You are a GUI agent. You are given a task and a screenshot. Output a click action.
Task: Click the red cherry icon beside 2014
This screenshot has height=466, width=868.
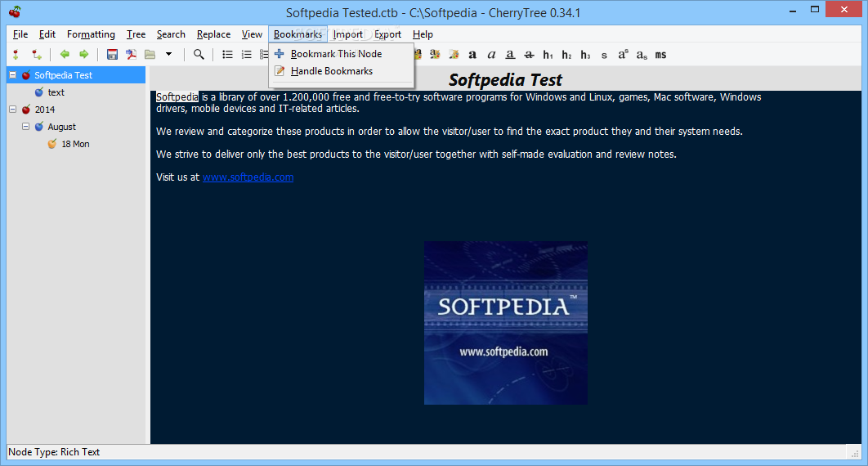coord(26,109)
